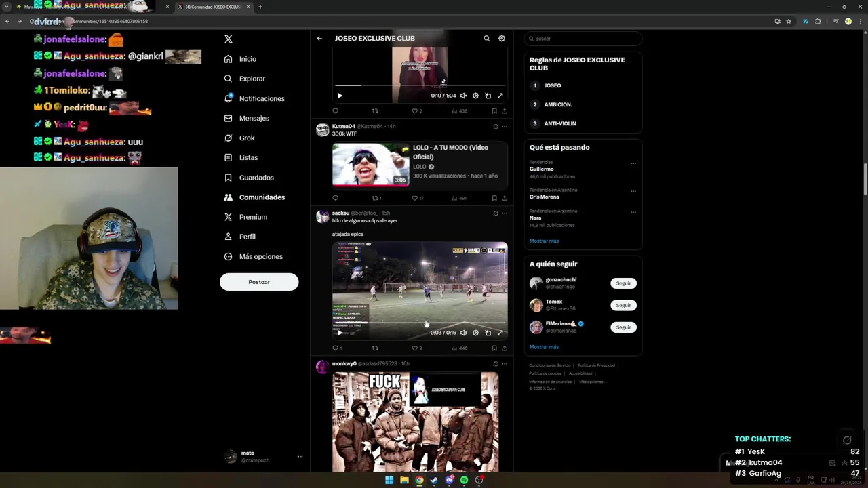Click the Postear button
Viewport: 868px width, 488px height.
click(259, 282)
